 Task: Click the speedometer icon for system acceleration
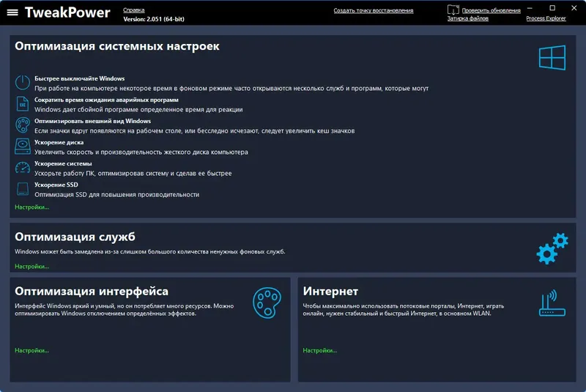coord(23,168)
